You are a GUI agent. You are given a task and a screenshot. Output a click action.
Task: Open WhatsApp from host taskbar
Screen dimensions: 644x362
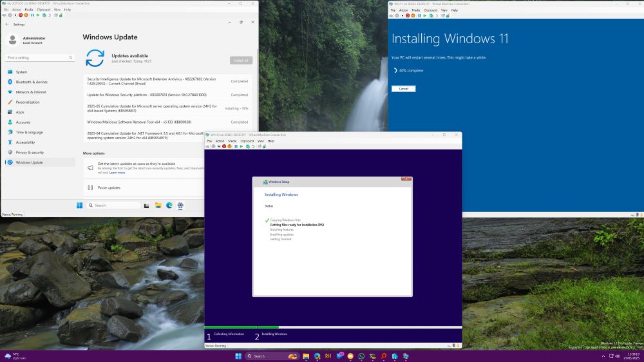tap(361, 356)
